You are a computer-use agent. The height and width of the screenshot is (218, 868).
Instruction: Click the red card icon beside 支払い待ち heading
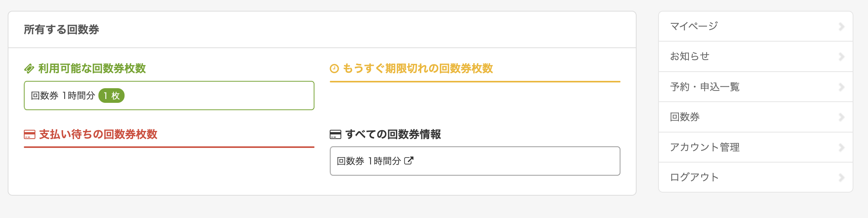point(30,135)
